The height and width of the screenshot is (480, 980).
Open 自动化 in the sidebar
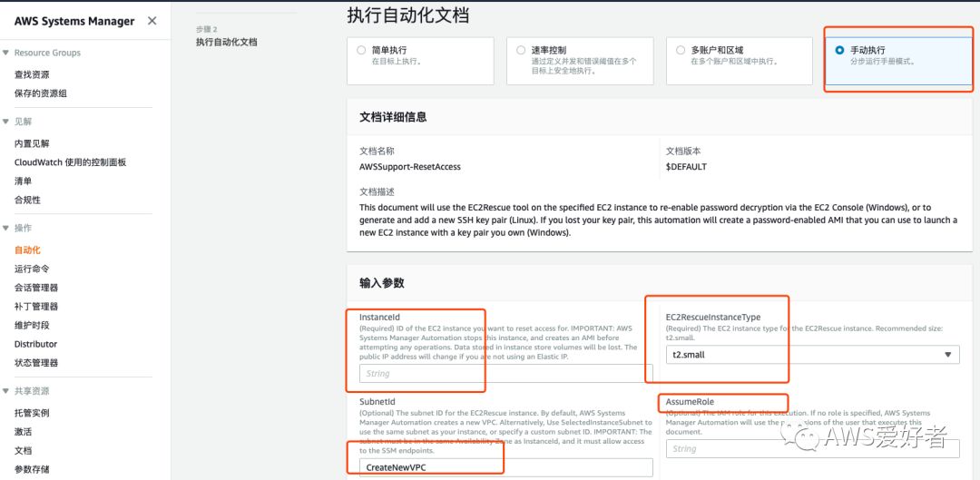(27, 250)
